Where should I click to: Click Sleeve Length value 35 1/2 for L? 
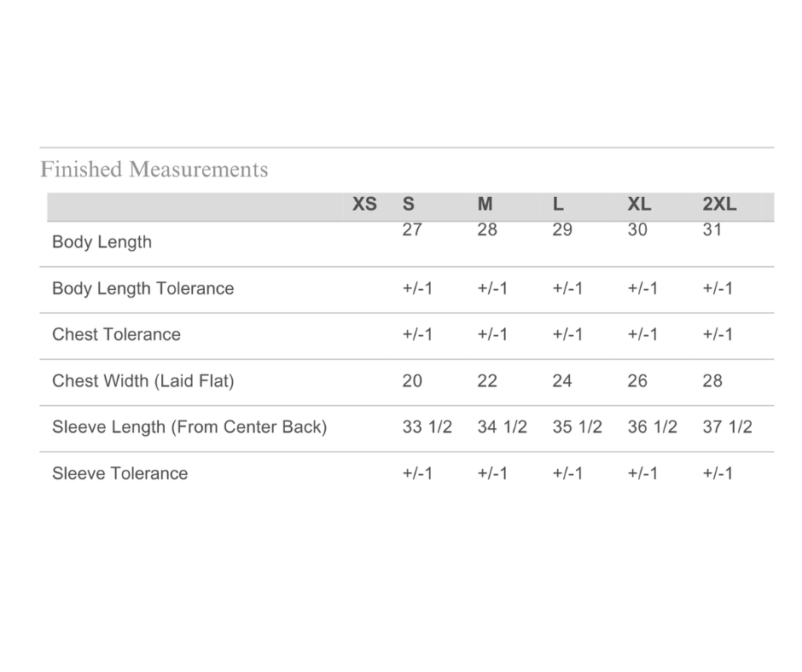(577, 427)
